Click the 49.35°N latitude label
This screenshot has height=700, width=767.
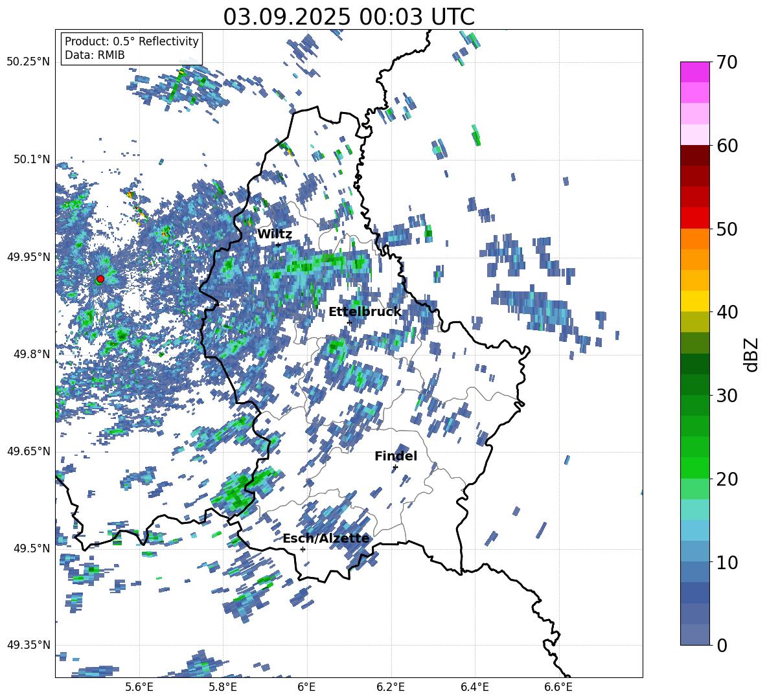coord(29,645)
